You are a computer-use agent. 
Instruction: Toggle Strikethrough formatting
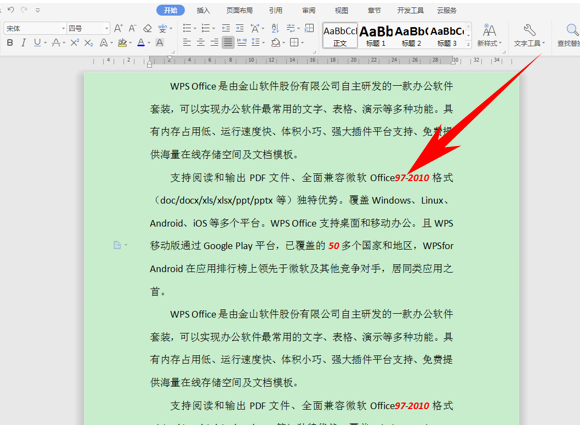pyautogui.click(x=56, y=43)
